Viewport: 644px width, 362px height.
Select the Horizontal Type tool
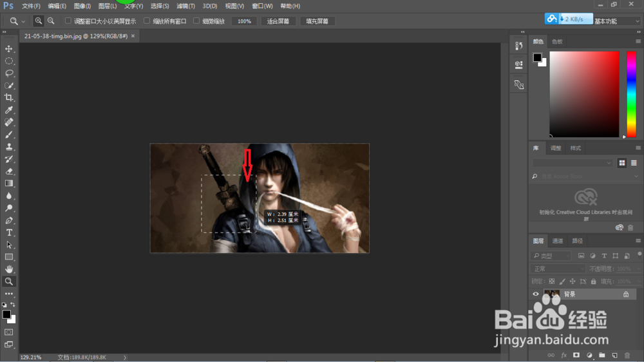click(x=8, y=233)
